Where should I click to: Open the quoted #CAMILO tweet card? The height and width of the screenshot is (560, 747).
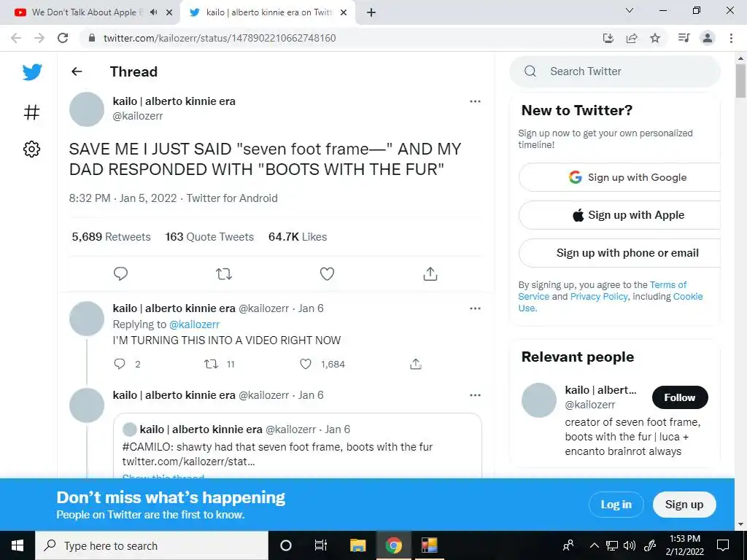click(x=298, y=446)
